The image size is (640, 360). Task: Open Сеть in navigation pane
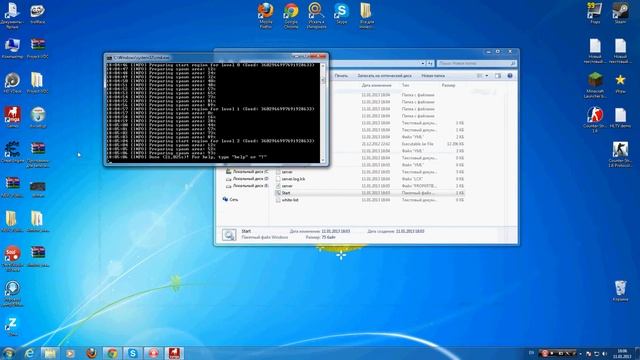(x=231, y=200)
